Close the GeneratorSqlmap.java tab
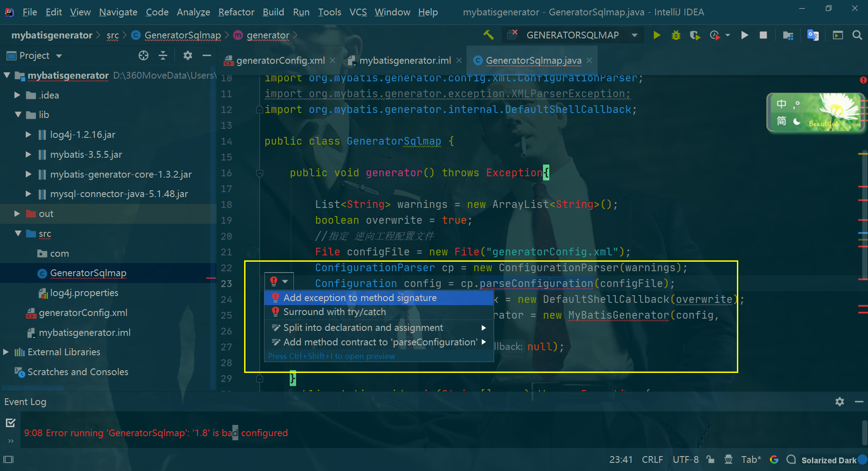 coord(589,60)
